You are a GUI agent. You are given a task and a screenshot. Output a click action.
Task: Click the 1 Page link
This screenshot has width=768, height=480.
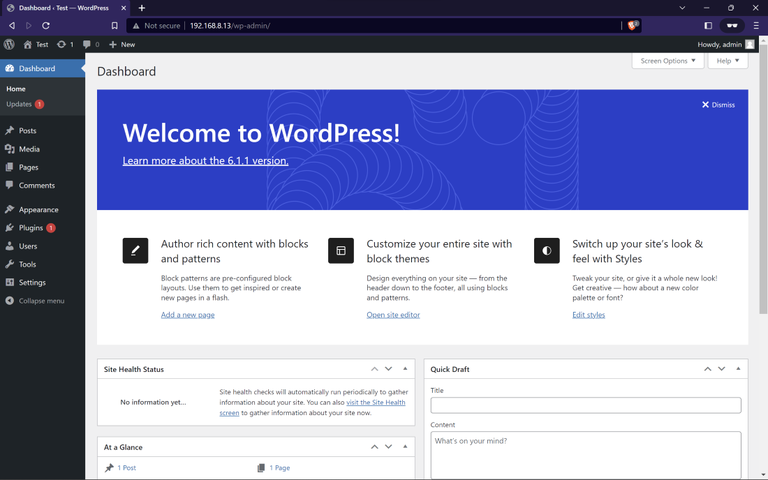click(279, 468)
